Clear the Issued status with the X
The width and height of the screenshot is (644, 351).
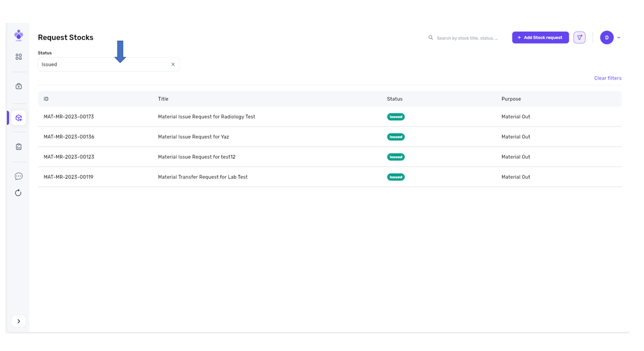pyautogui.click(x=173, y=65)
